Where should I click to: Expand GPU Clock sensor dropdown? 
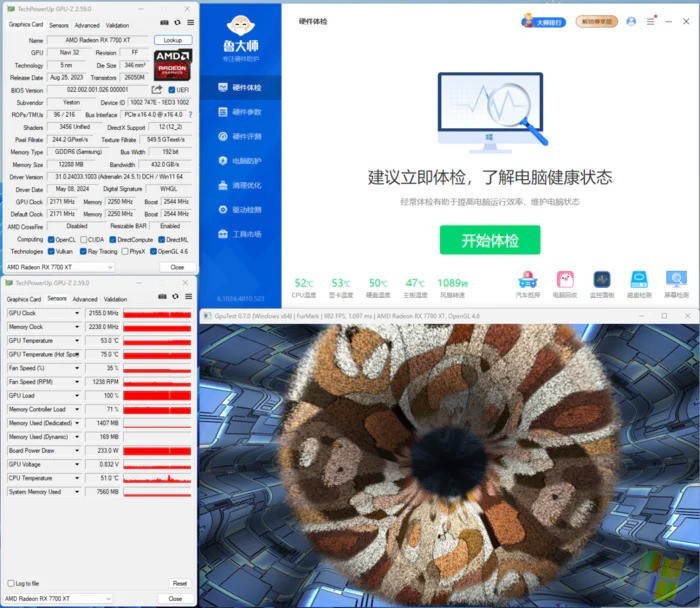click(x=77, y=313)
